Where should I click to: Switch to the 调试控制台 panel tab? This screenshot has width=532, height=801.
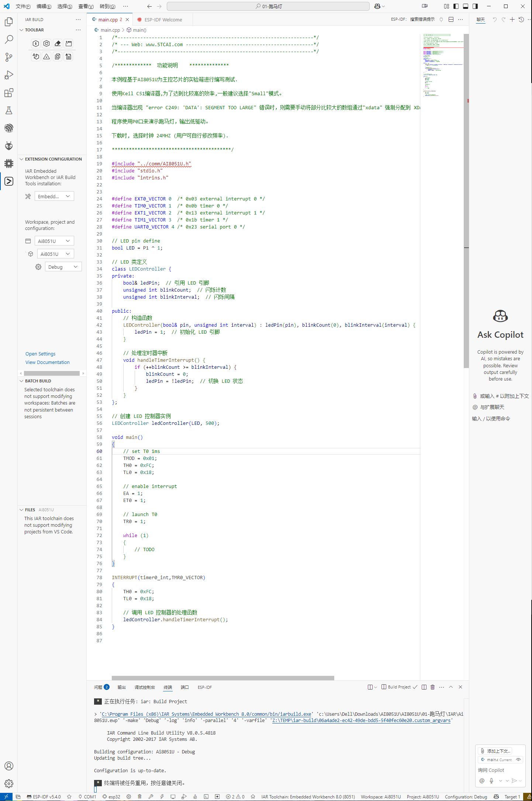tap(145, 687)
